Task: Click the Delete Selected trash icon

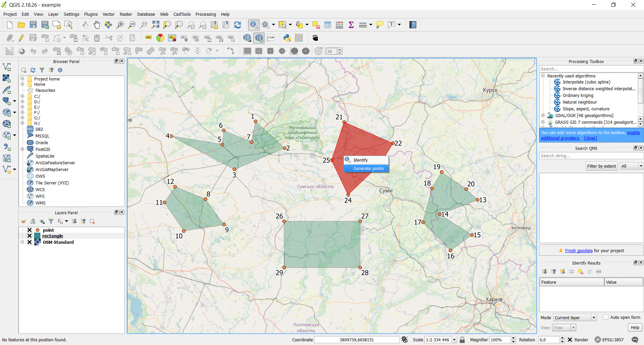Action: 97,38
